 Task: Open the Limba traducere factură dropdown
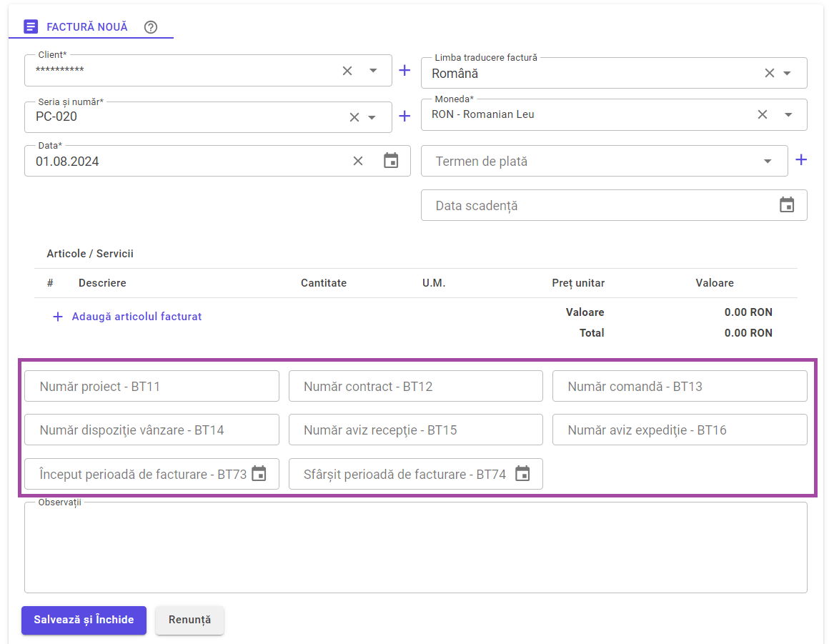[787, 73]
